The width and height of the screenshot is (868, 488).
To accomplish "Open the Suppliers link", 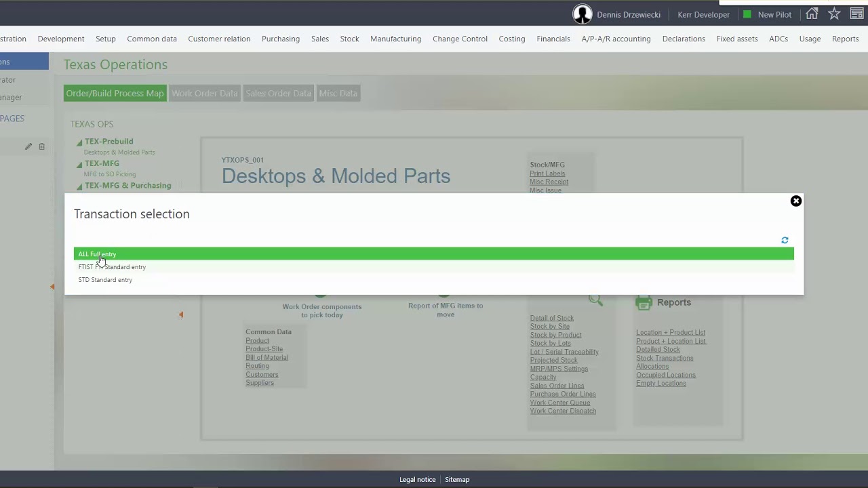I will pos(260,383).
